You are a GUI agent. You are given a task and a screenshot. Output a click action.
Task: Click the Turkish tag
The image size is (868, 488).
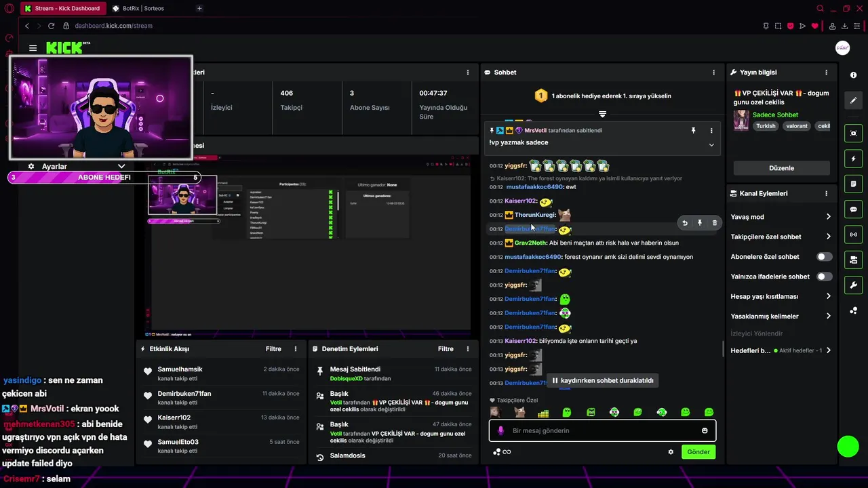[766, 126]
